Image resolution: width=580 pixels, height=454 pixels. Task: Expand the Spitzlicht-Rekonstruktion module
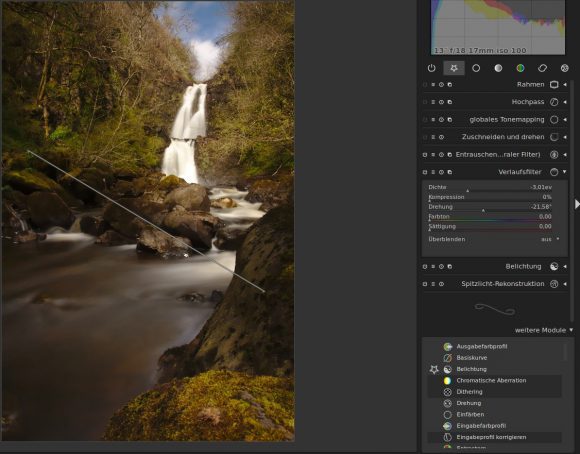coord(565,284)
